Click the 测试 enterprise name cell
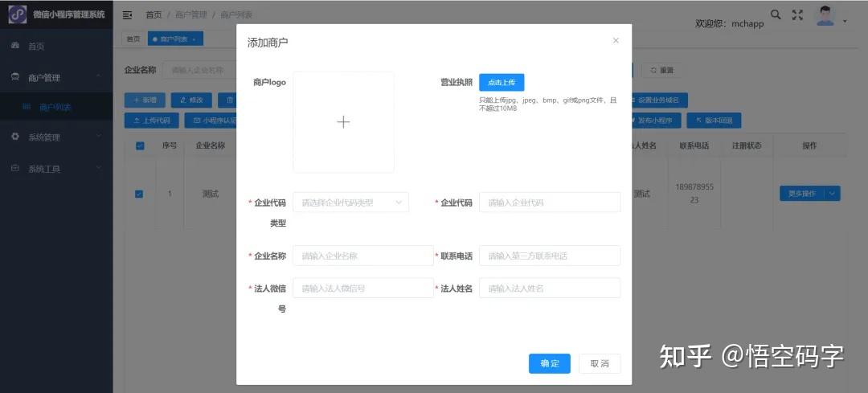Screen dimensions: 868x393 [211, 194]
